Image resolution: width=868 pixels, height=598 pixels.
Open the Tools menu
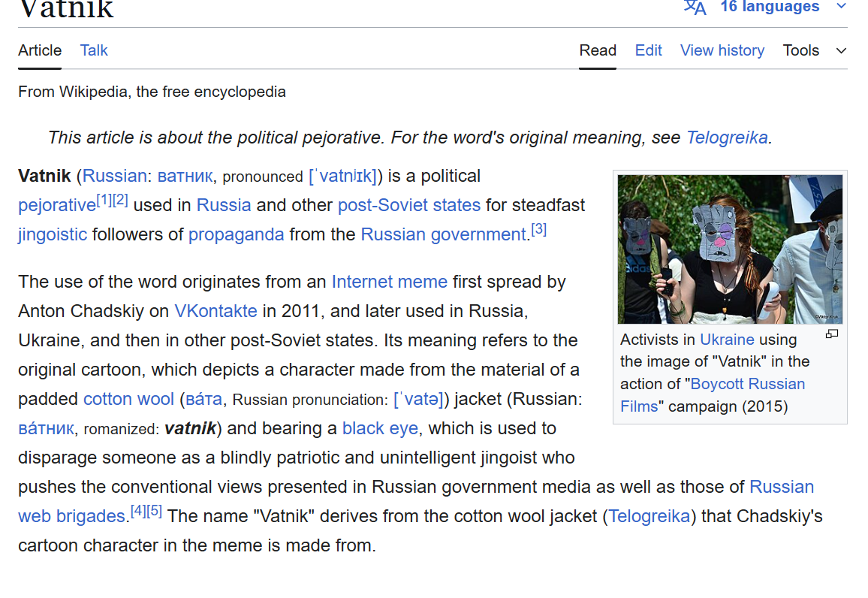(x=801, y=50)
